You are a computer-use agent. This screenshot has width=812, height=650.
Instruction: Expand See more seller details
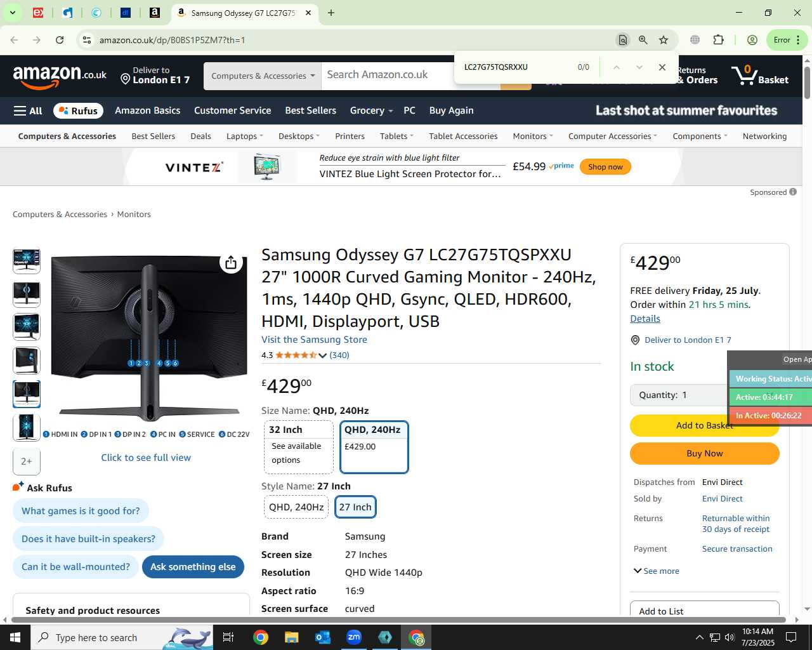[x=657, y=571]
